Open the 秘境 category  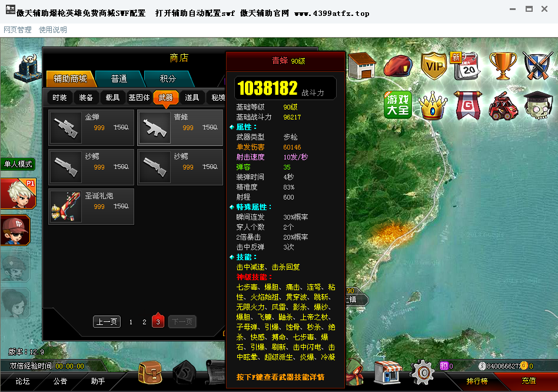coord(217,98)
